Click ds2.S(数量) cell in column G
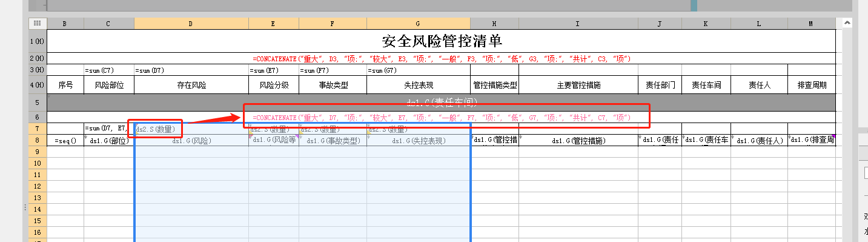Image resolution: width=868 pixels, height=242 pixels. [x=419, y=129]
